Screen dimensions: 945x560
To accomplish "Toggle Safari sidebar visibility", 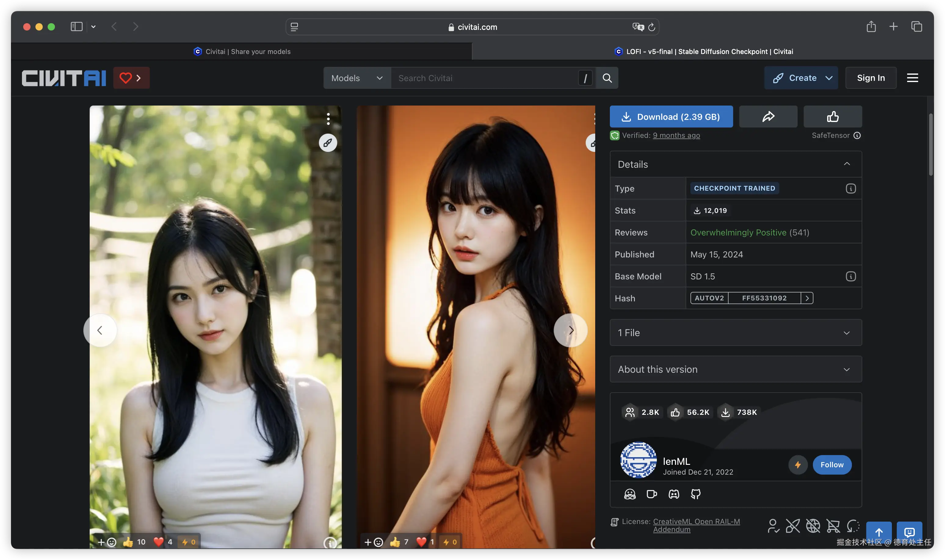I will coord(77,27).
